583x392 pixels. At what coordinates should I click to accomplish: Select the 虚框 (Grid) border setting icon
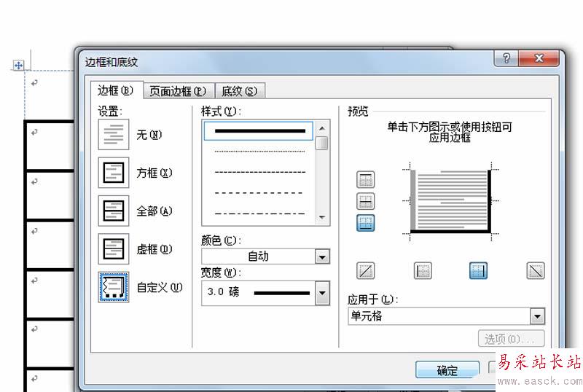pyautogui.click(x=114, y=248)
